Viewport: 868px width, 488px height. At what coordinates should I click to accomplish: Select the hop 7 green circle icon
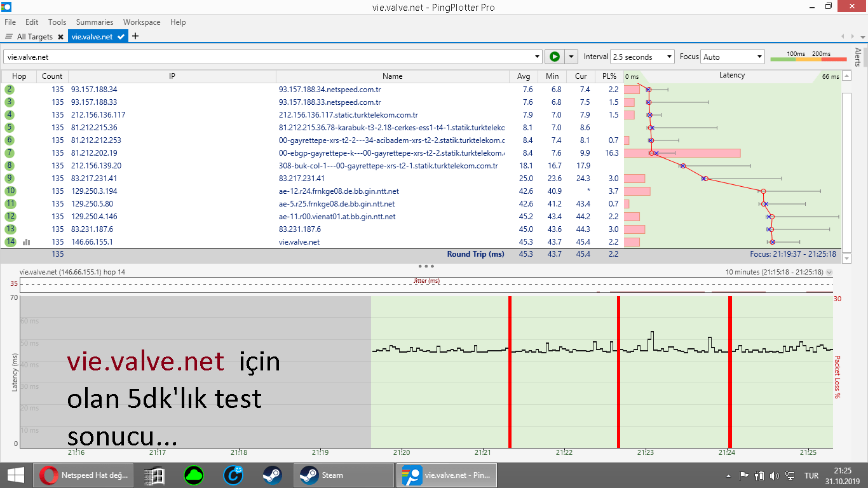(10, 153)
